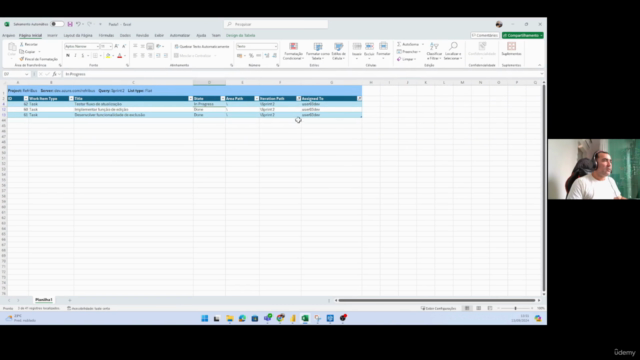Open the Limpar dropdown
This screenshot has width=640, height=360.
(x=406, y=59)
